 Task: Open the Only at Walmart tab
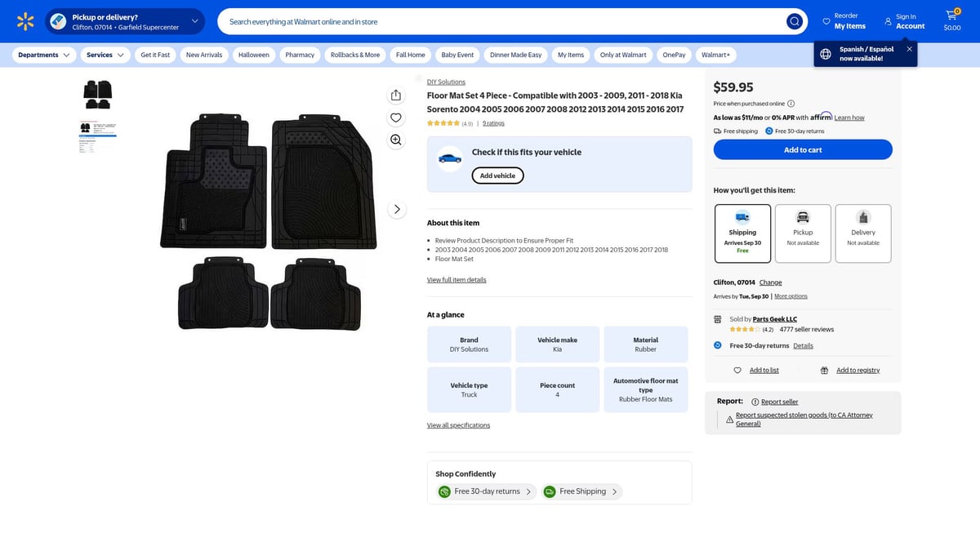coord(623,55)
